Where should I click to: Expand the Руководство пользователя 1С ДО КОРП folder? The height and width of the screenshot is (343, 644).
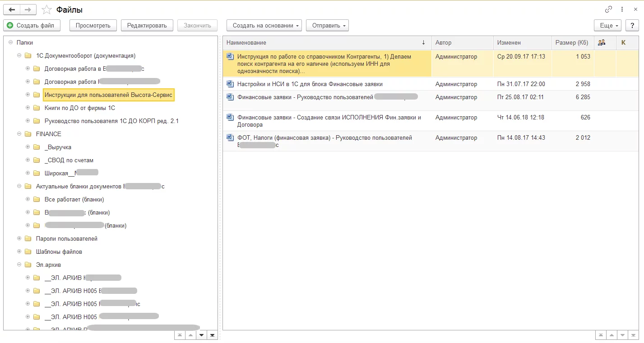[x=28, y=121]
